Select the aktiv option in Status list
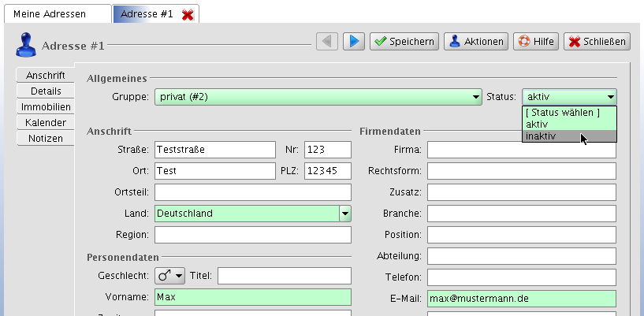644x316 pixels. click(552, 125)
